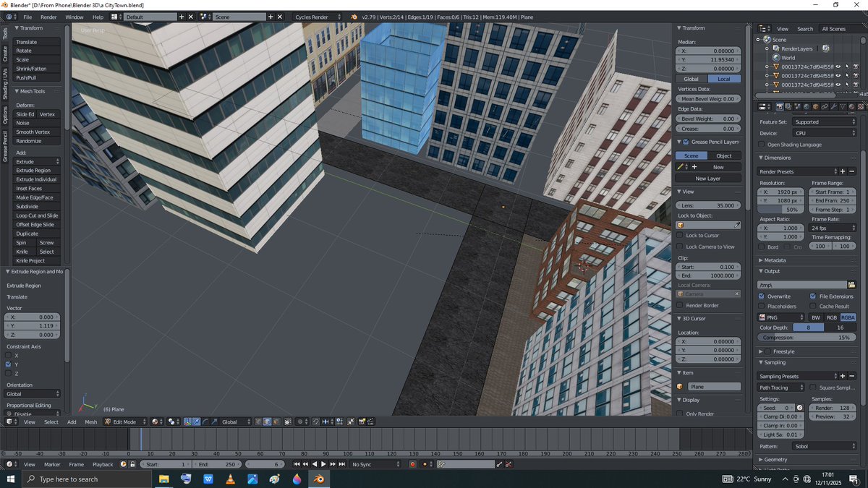Toggle Overwrite checkbox in Output
The height and width of the screenshot is (488, 868).
pos(761,296)
